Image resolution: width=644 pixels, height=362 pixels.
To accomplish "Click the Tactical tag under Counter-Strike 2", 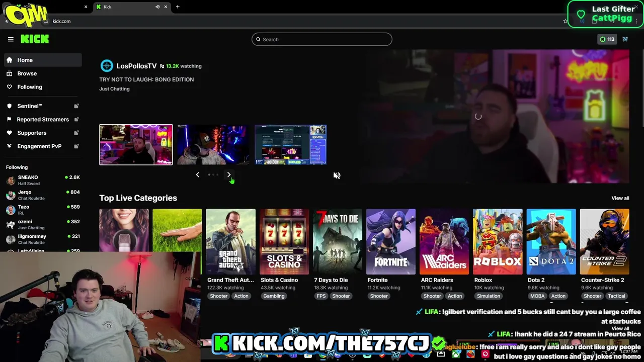I will coord(616,296).
